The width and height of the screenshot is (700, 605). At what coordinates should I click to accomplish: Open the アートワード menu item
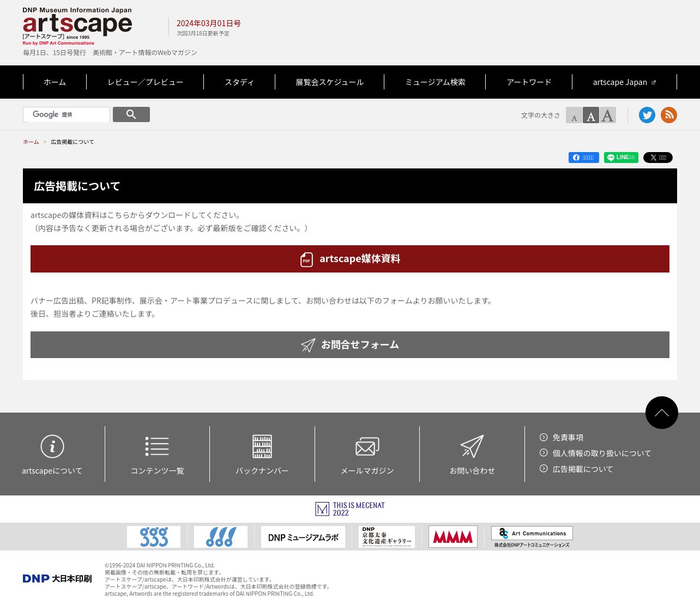(x=529, y=82)
